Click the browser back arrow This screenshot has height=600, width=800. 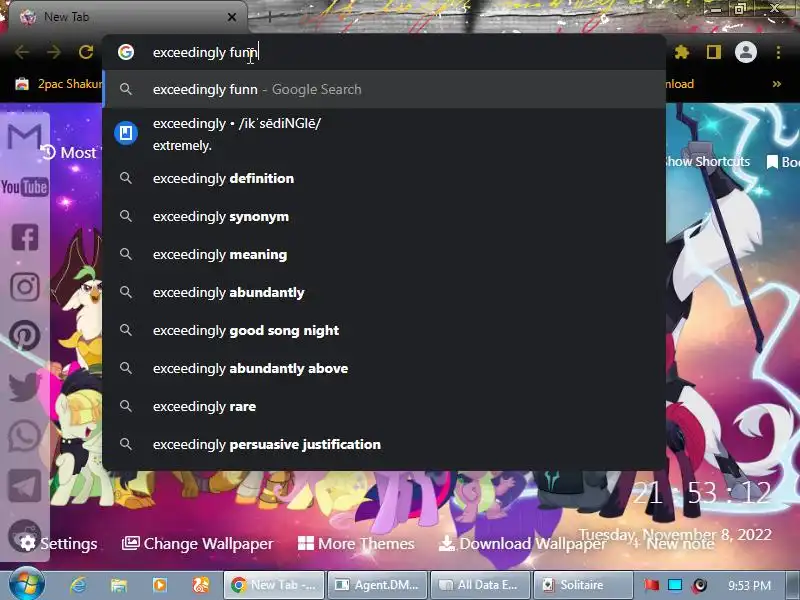[22, 52]
